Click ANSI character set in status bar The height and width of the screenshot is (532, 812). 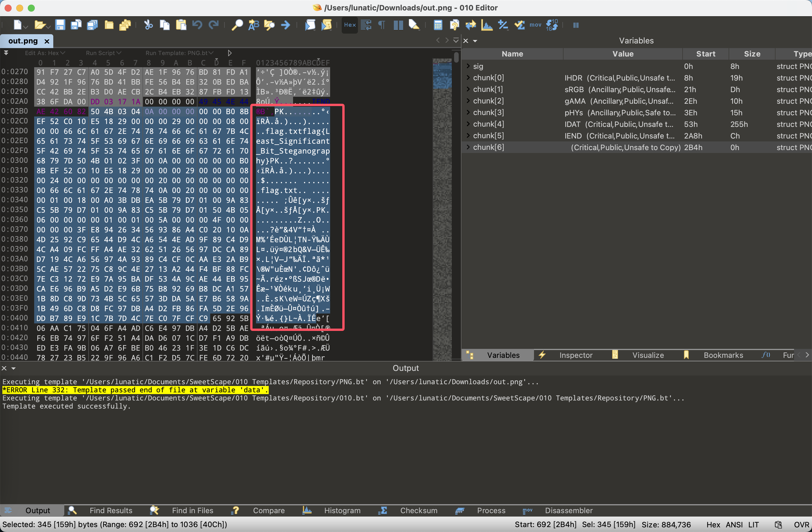tap(734, 524)
